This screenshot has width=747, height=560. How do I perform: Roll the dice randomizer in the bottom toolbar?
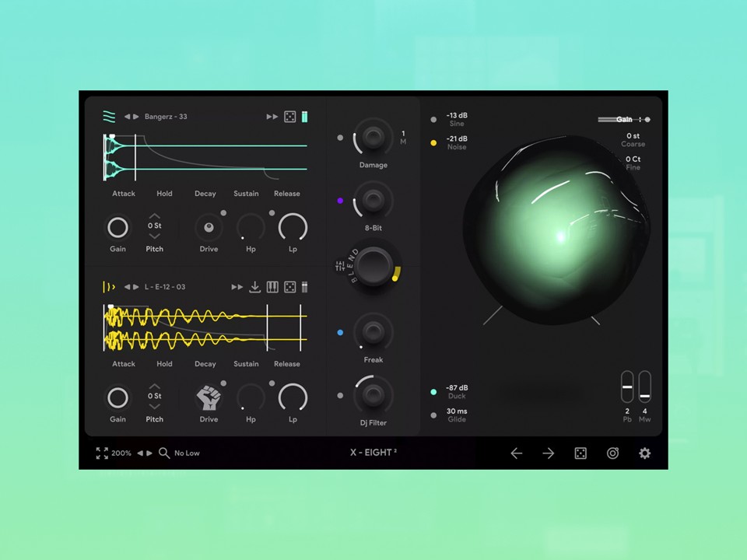[x=580, y=453]
